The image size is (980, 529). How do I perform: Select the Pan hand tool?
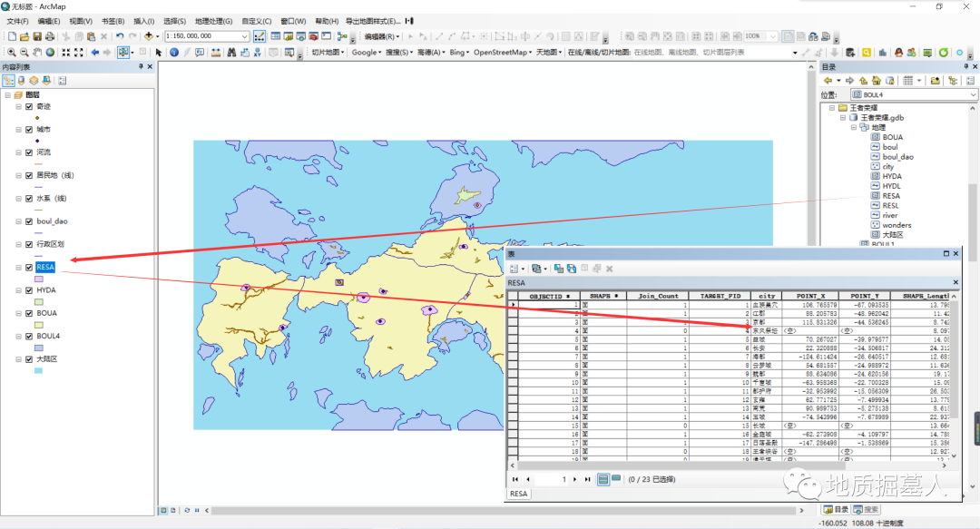pos(37,53)
